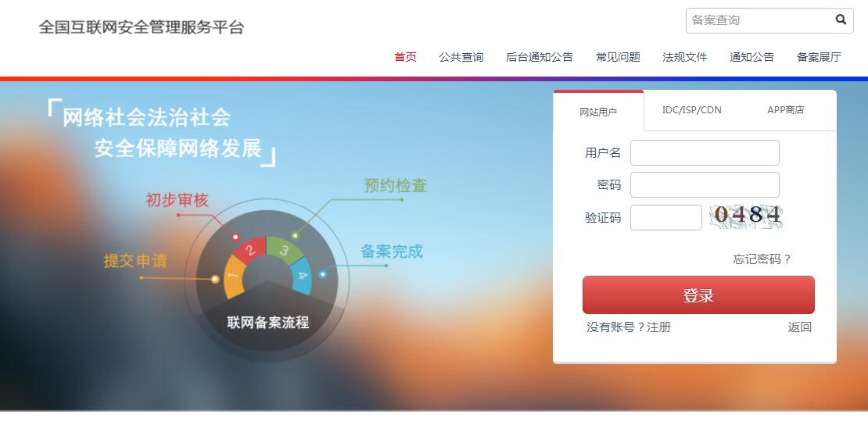
Task: Focus the 用户名 input field
Action: pos(705,153)
